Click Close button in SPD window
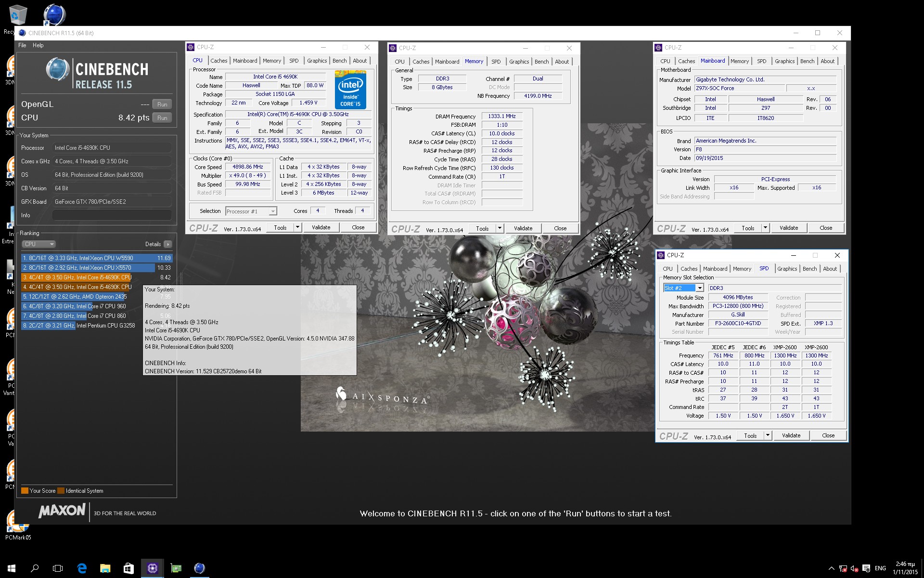924x578 pixels. tap(828, 435)
